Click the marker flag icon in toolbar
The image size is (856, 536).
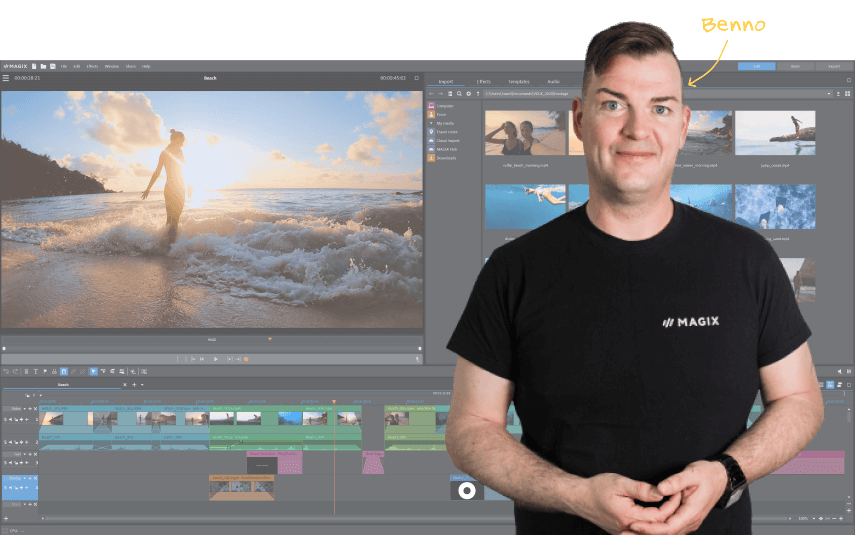click(45, 371)
